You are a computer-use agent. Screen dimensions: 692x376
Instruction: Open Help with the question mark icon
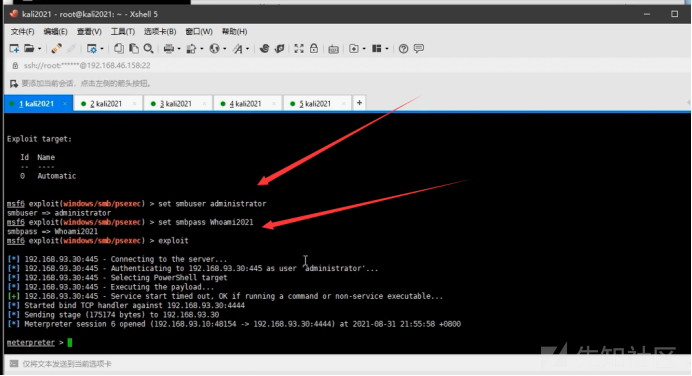point(403,49)
